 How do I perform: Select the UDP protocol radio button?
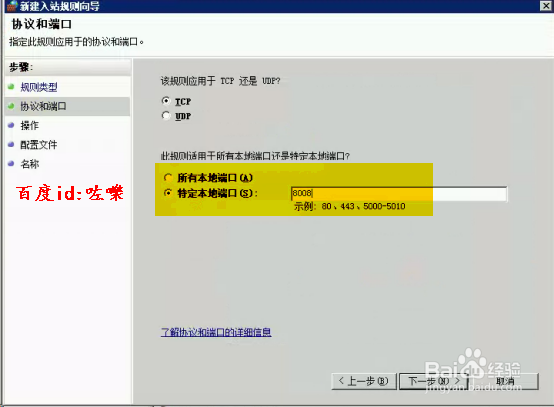pyautogui.click(x=166, y=116)
